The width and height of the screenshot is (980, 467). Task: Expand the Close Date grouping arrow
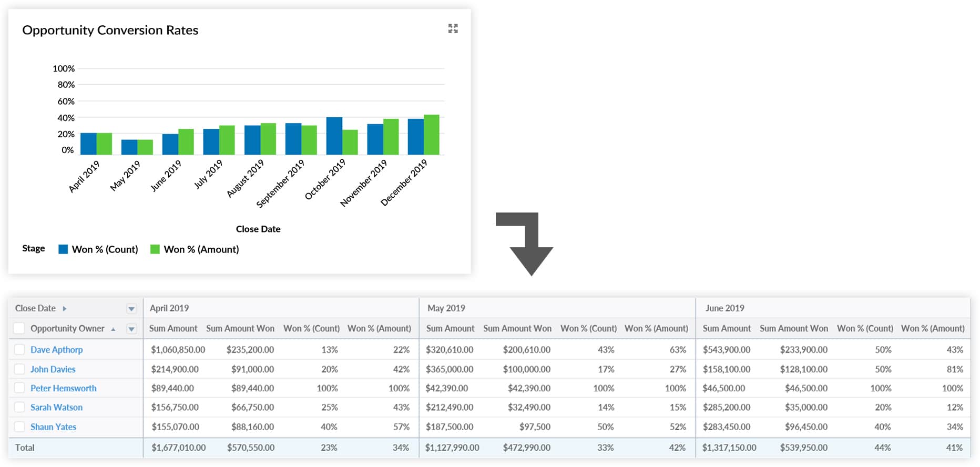pos(65,309)
